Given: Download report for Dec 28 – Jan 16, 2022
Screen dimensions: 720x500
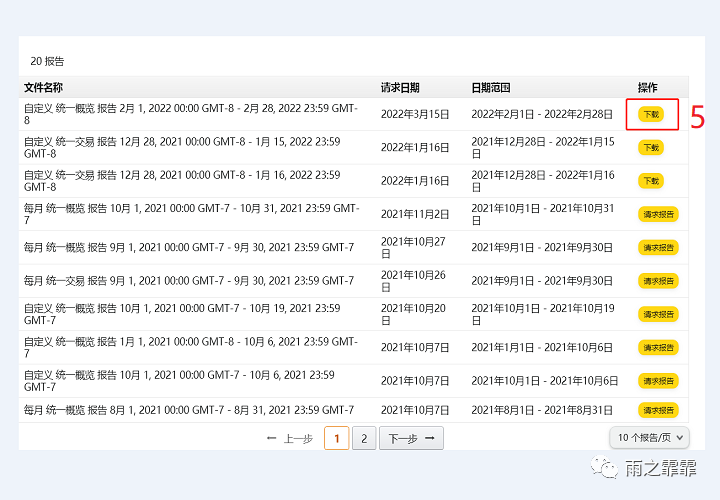Looking at the screenshot, I should click(x=651, y=181).
